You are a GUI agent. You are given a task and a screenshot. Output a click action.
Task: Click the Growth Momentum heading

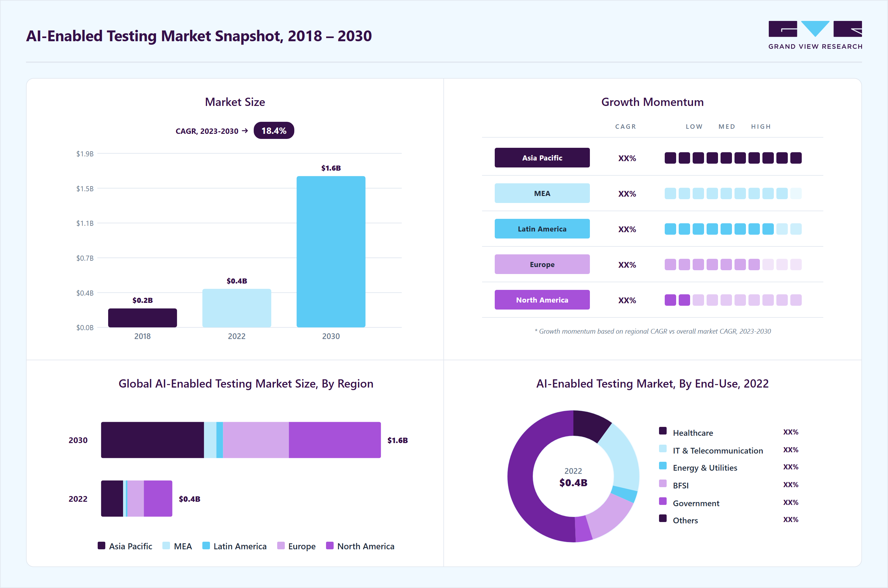[x=652, y=102]
